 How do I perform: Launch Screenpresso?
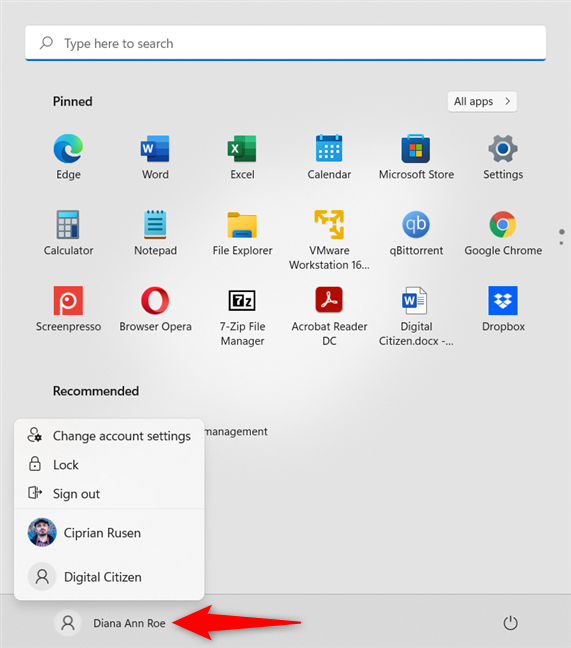tap(68, 309)
